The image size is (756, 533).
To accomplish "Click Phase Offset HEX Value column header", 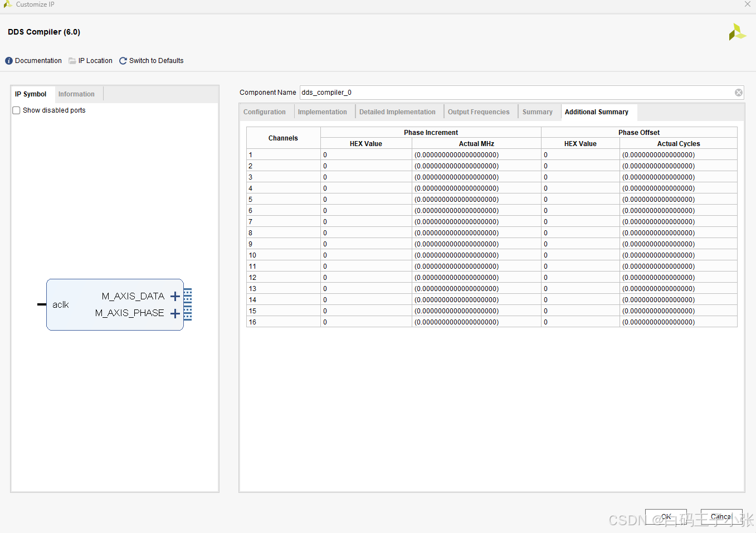I will click(581, 144).
